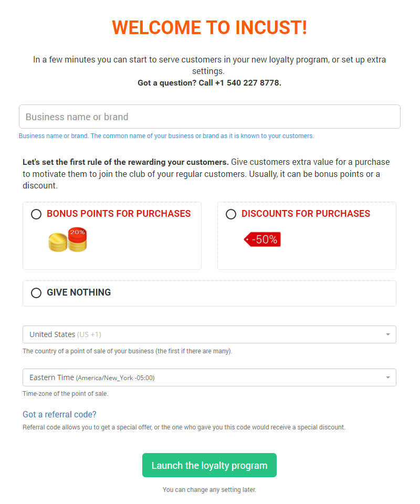This screenshot has height=504, width=420.
Task: Expand the country dropdown arrow
Action: click(x=387, y=334)
